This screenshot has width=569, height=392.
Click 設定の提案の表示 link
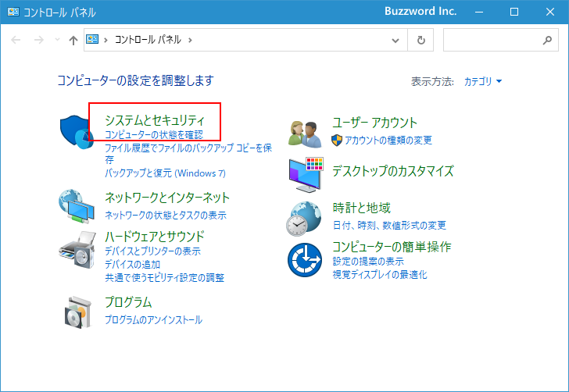368,261
